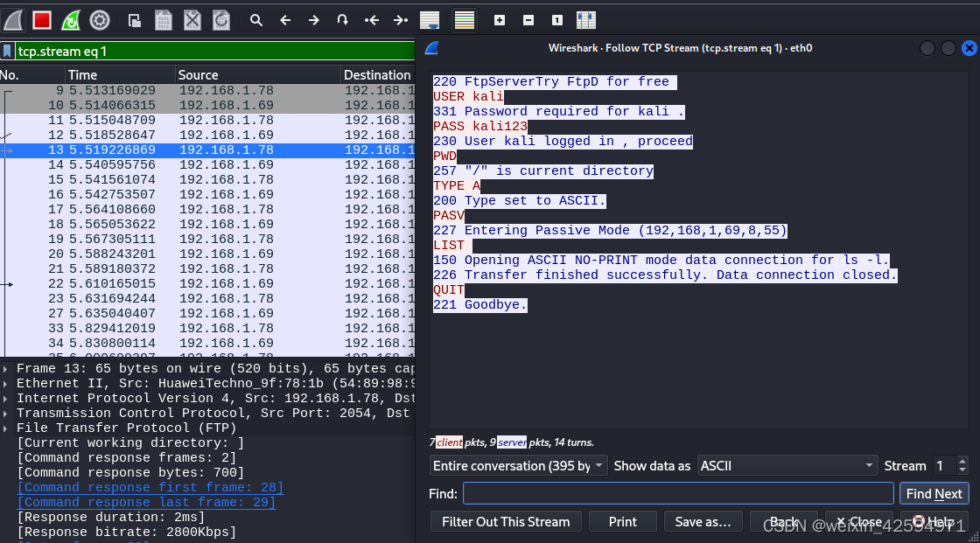Open a capture file icon
Viewport: 980px width, 543px height.
pos(135,21)
